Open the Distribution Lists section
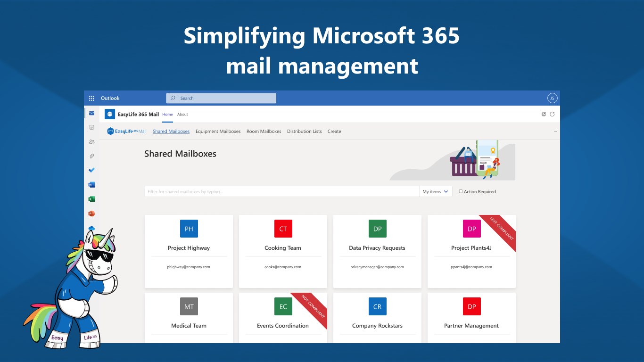Image resolution: width=644 pixels, height=362 pixels. 305,132
